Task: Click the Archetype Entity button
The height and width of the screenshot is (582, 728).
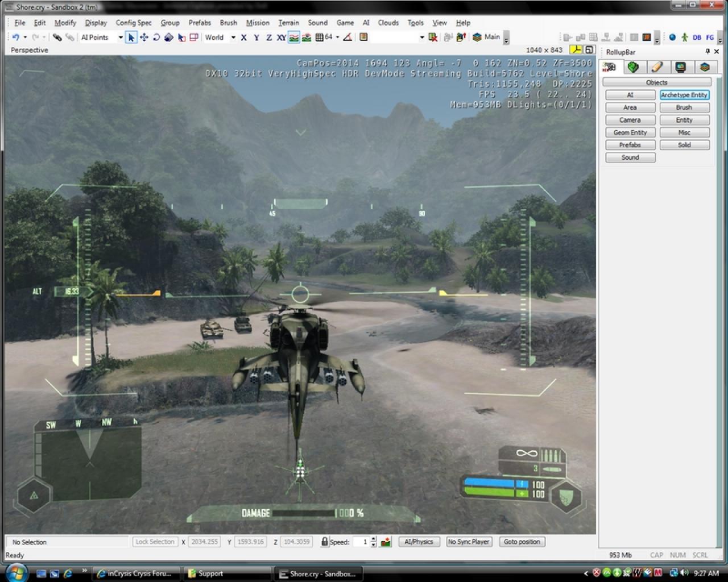Action: 684,95
